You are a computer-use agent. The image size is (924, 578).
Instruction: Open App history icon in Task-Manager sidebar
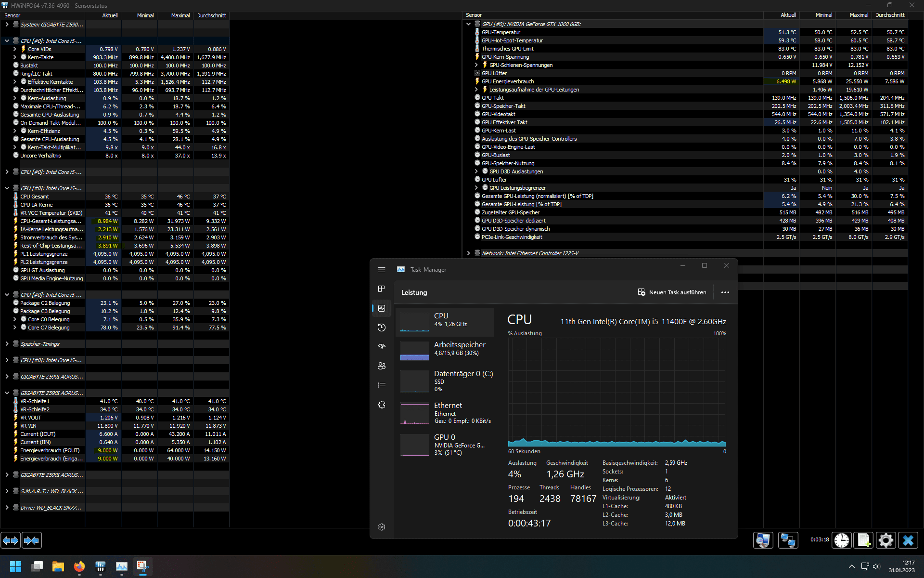pos(382,328)
